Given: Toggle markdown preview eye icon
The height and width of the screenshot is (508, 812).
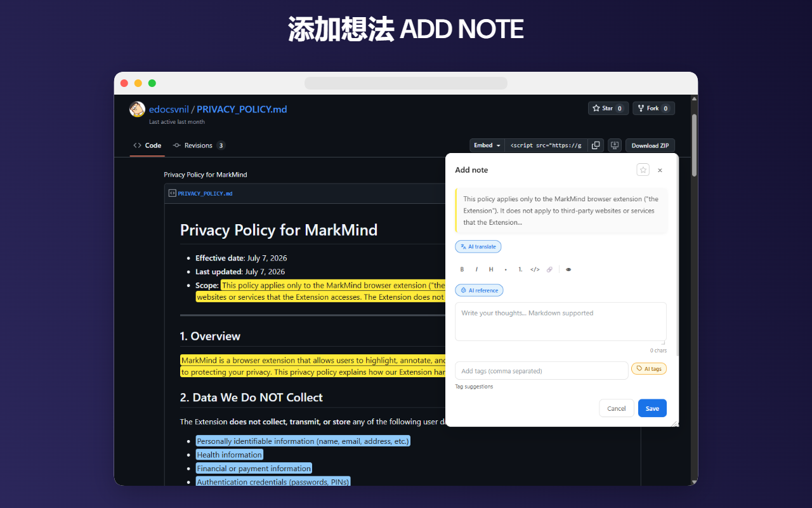Looking at the screenshot, I should point(568,269).
